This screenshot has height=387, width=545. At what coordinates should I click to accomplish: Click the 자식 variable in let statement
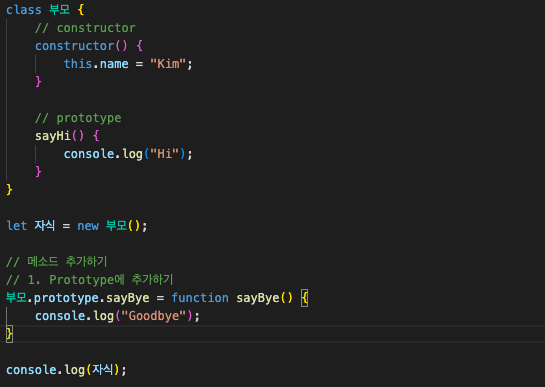click(45, 226)
